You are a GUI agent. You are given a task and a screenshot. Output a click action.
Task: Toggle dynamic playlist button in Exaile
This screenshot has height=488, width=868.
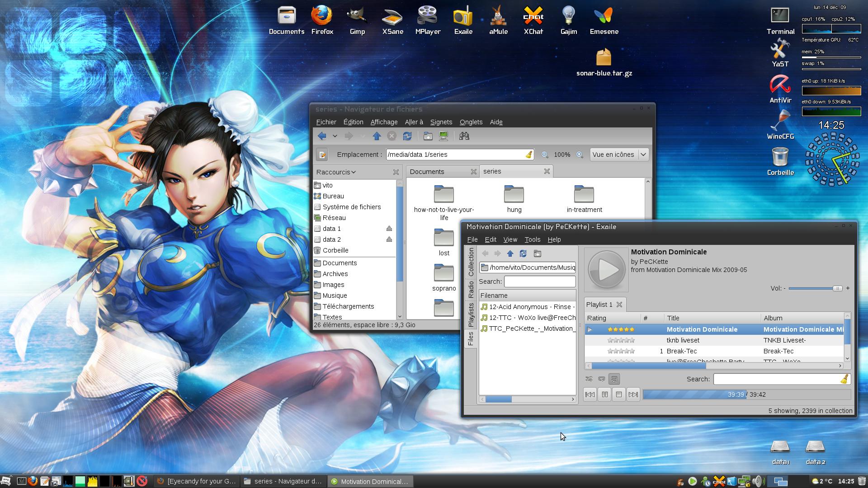click(x=614, y=379)
